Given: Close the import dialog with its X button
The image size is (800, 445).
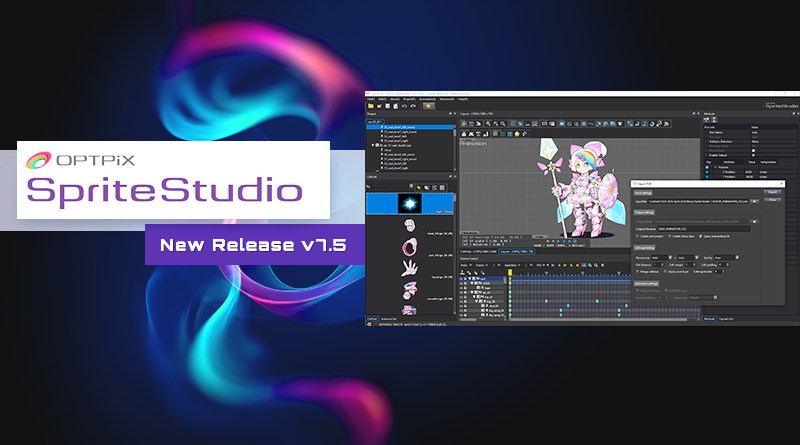Looking at the screenshot, I should (x=781, y=184).
